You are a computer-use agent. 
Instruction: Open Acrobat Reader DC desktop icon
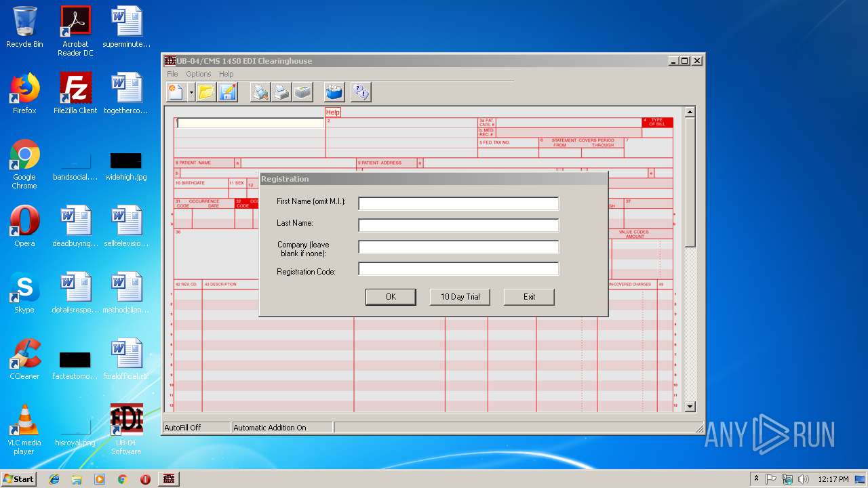point(75,32)
